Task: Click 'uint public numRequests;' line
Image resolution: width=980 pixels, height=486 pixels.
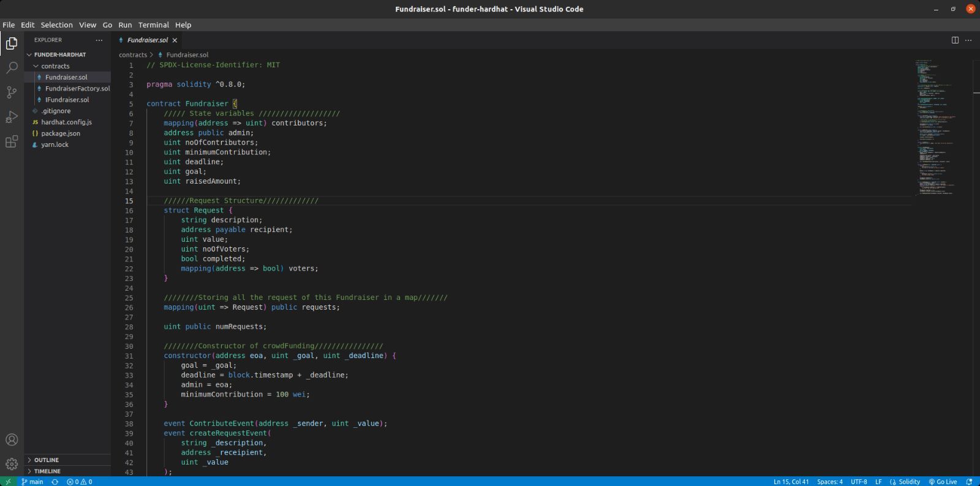Action: click(215, 327)
